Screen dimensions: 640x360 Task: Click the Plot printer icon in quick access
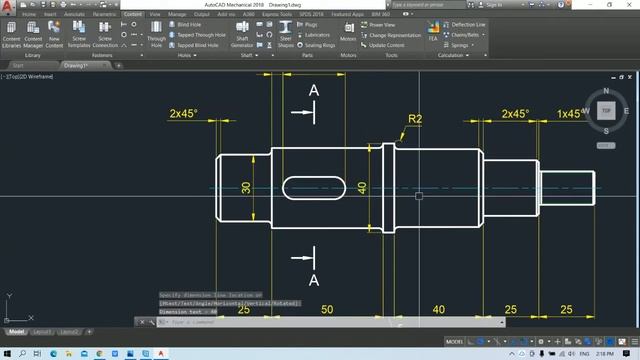[x=63, y=5]
